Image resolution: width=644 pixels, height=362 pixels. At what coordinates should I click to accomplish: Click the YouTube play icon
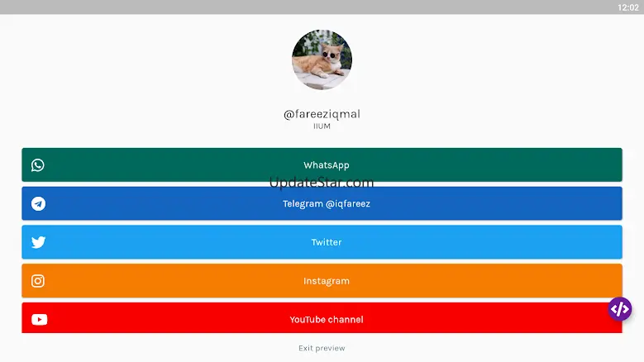coord(39,319)
